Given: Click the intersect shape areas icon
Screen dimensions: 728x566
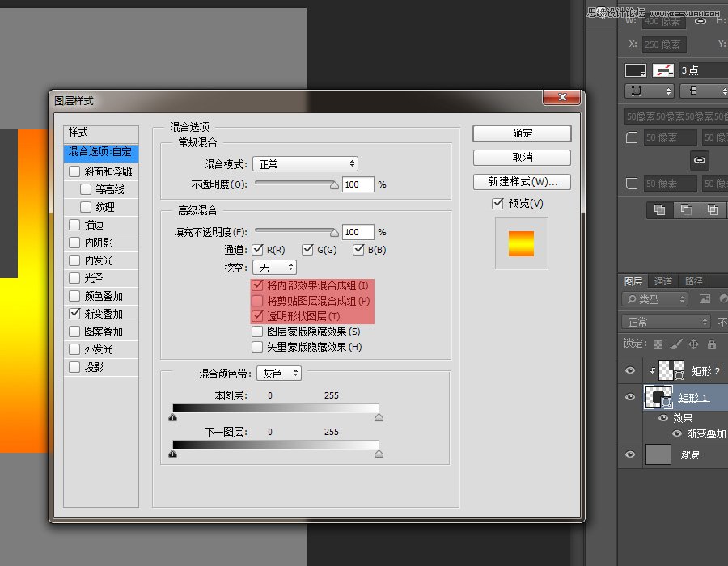Looking at the screenshot, I should [x=713, y=210].
